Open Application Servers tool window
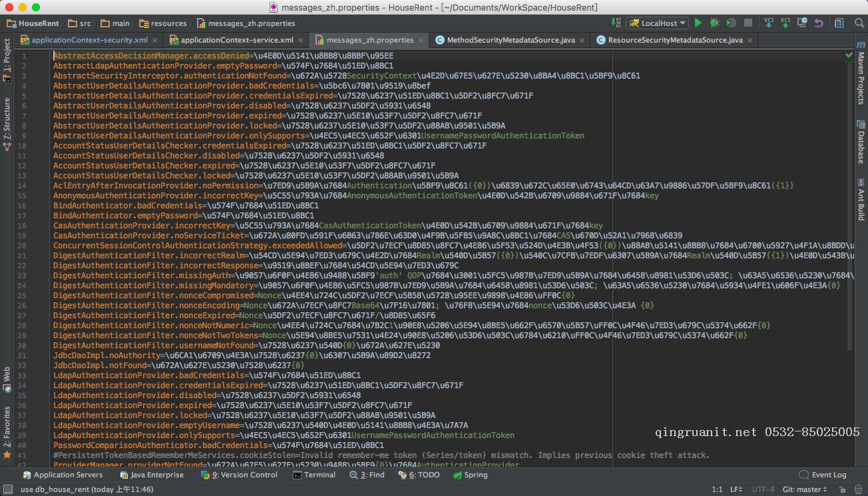 pos(63,475)
